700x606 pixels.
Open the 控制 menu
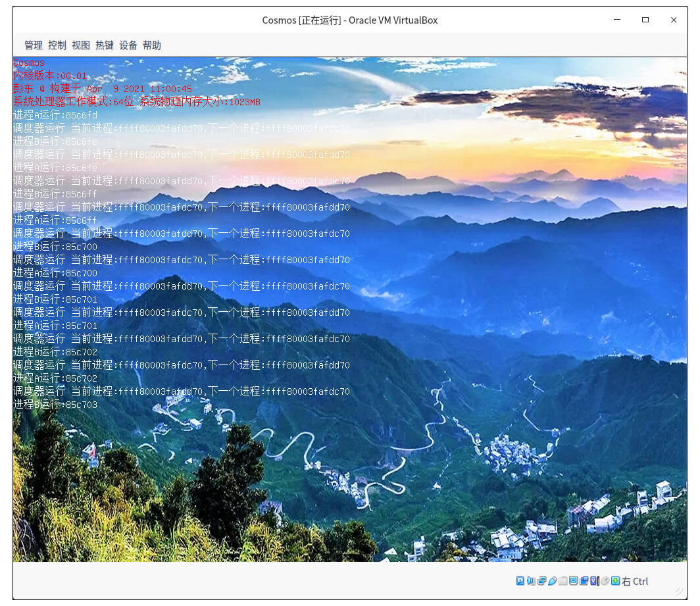(x=57, y=45)
